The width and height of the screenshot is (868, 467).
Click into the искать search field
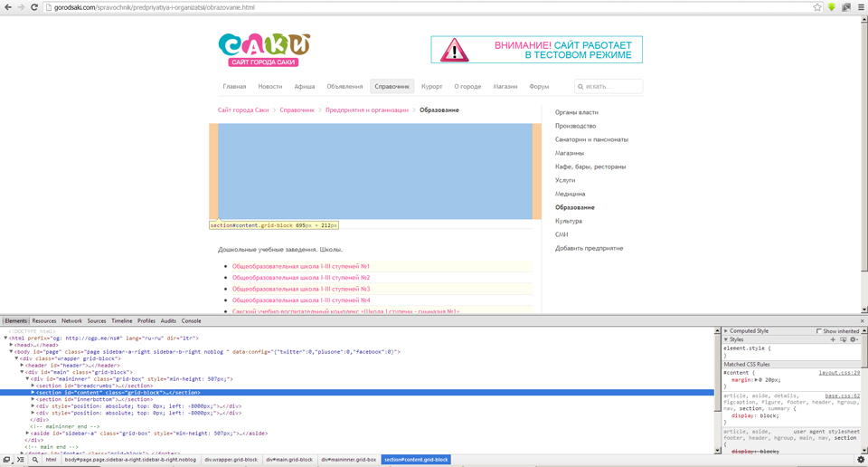612,87
